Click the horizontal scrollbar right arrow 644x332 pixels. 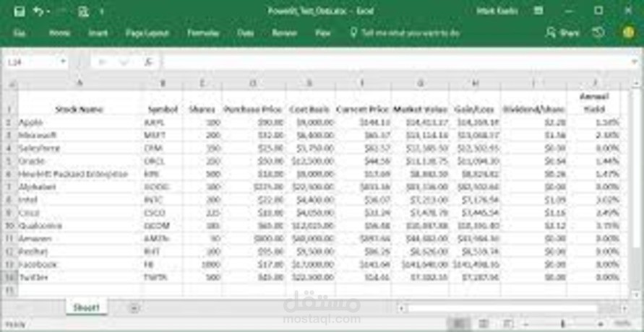coord(624,308)
